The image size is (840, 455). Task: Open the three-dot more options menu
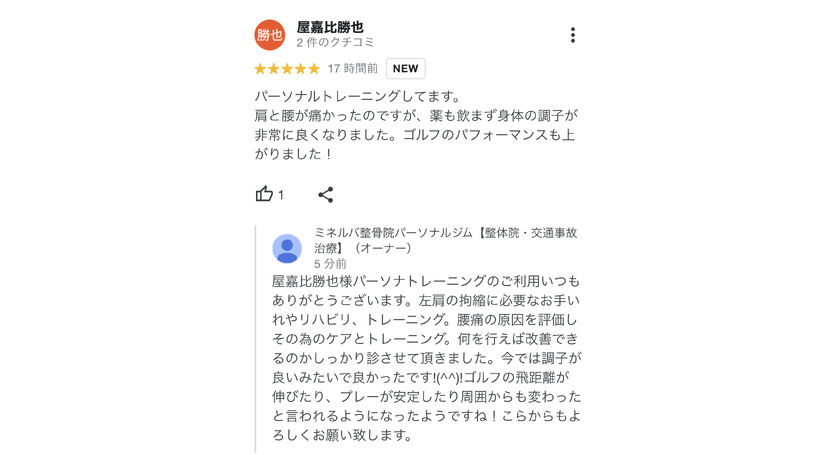coord(572,35)
